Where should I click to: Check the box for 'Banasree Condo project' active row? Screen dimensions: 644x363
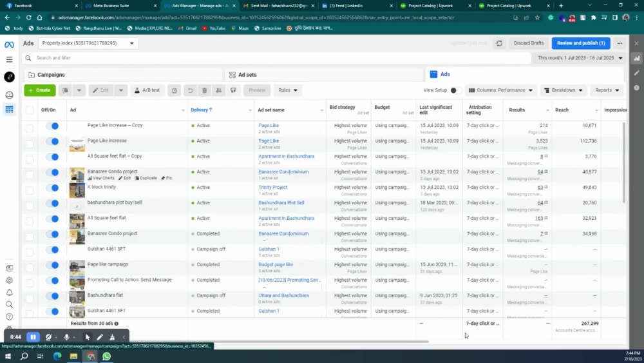(x=29, y=174)
